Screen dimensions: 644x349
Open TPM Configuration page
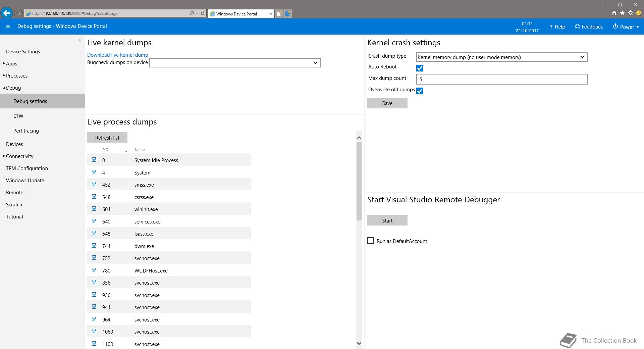click(27, 168)
